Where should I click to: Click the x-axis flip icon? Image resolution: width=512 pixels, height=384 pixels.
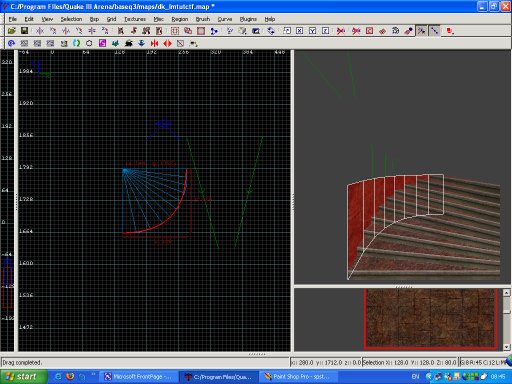40,31
